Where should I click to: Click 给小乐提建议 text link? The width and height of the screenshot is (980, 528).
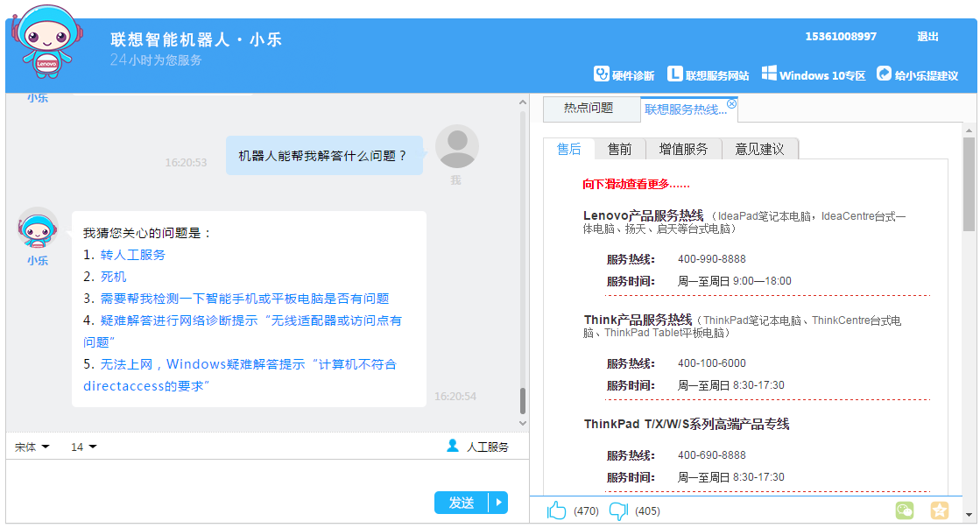point(927,75)
